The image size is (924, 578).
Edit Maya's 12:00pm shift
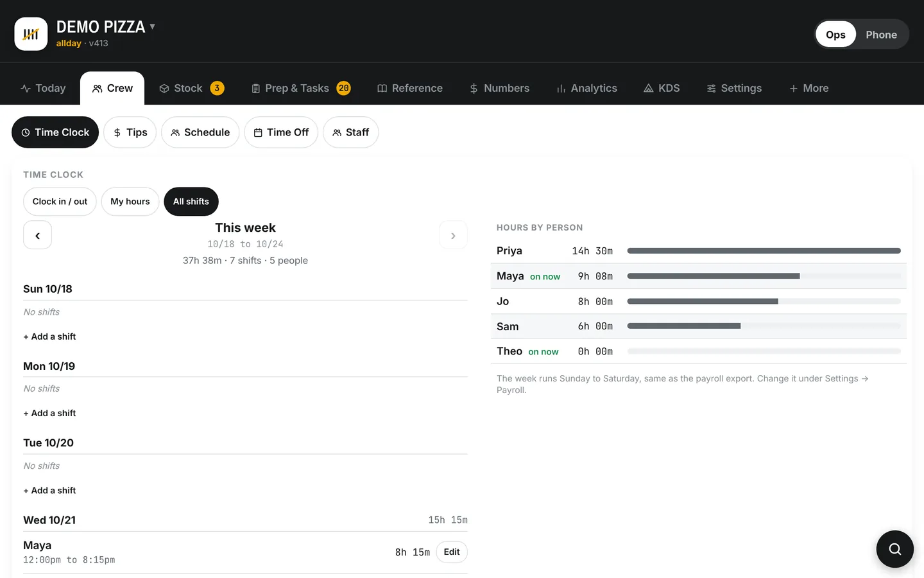coord(452,552)
